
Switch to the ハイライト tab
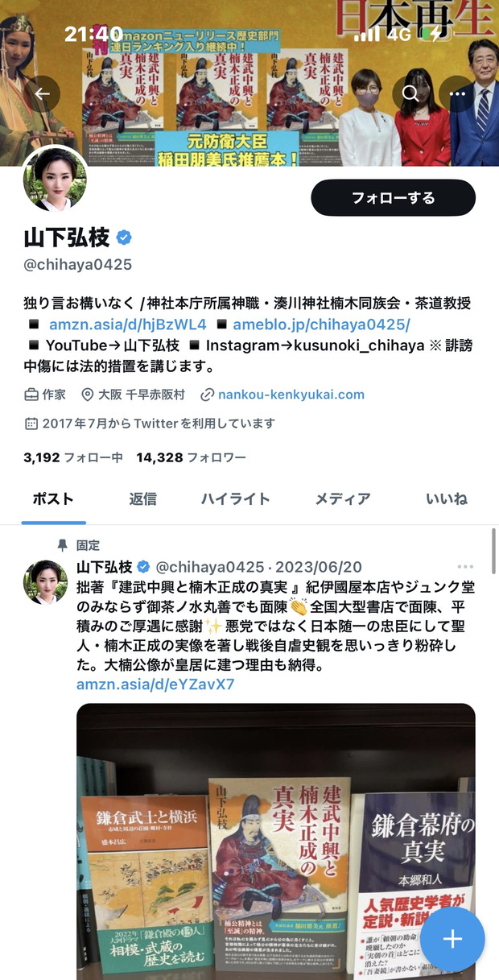tap(235, 498)
